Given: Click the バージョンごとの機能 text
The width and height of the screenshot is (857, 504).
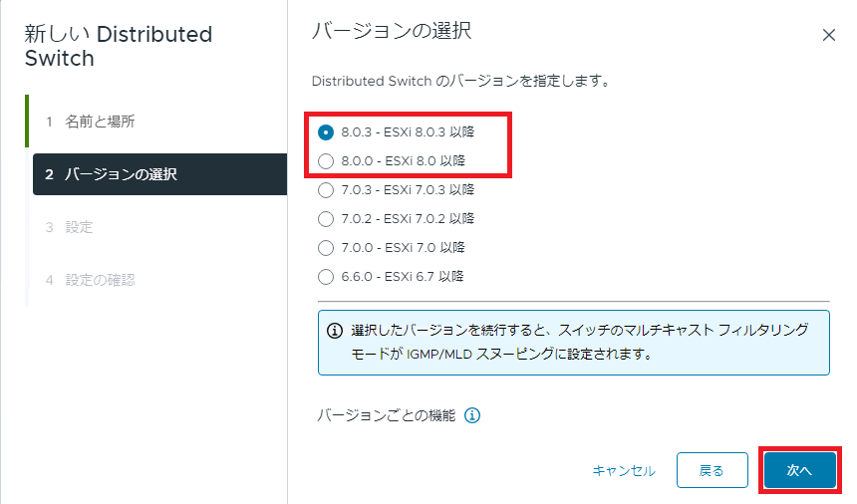Looking at the screenshot, I should pyautogui.click(x=387, y=415).
